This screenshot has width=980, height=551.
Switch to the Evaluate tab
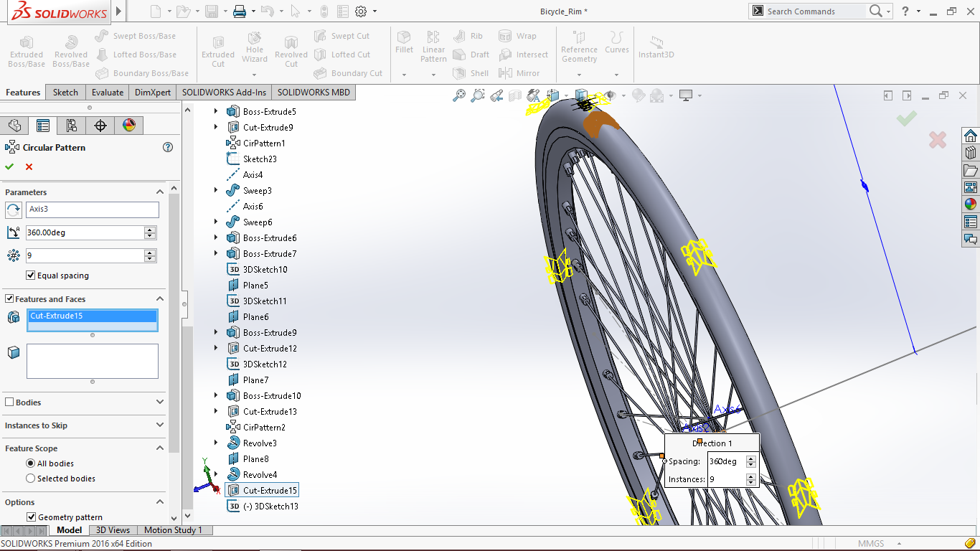107,92
